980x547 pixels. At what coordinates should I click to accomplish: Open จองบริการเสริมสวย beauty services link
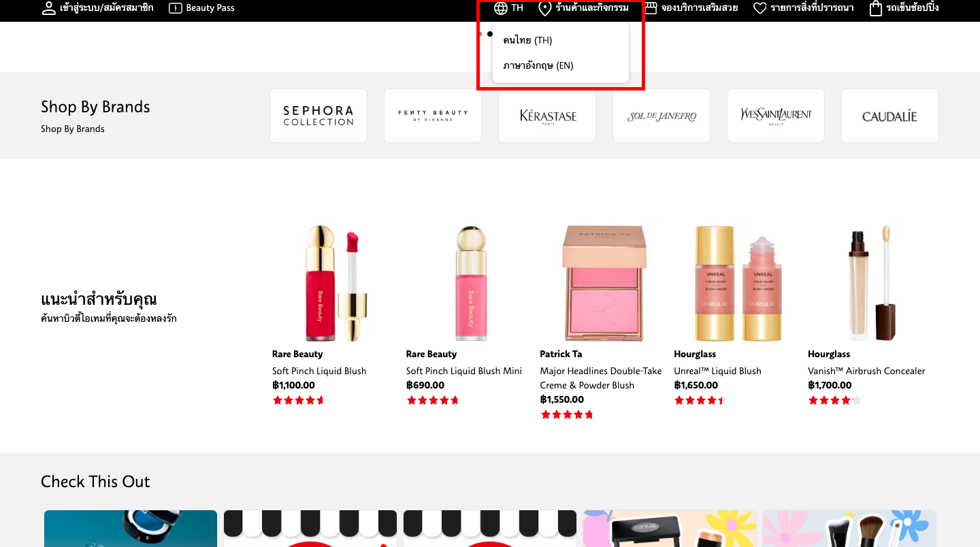pyautogui.click(x=700, y=8)
